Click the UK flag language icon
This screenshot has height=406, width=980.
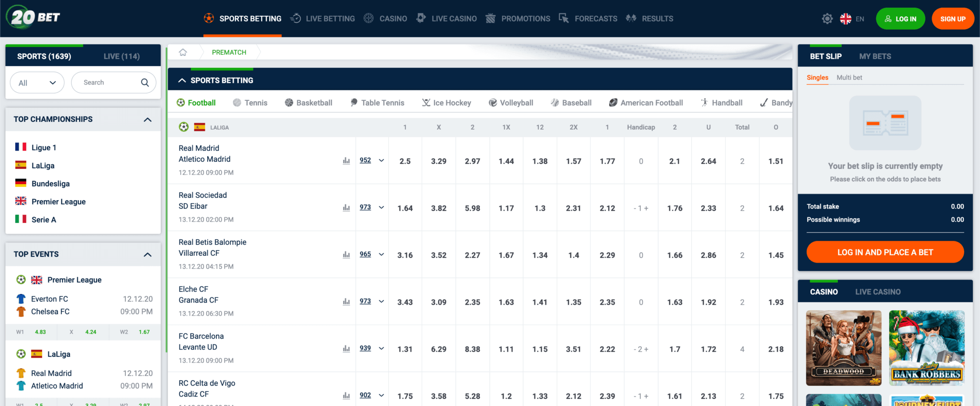pos(846,19)
